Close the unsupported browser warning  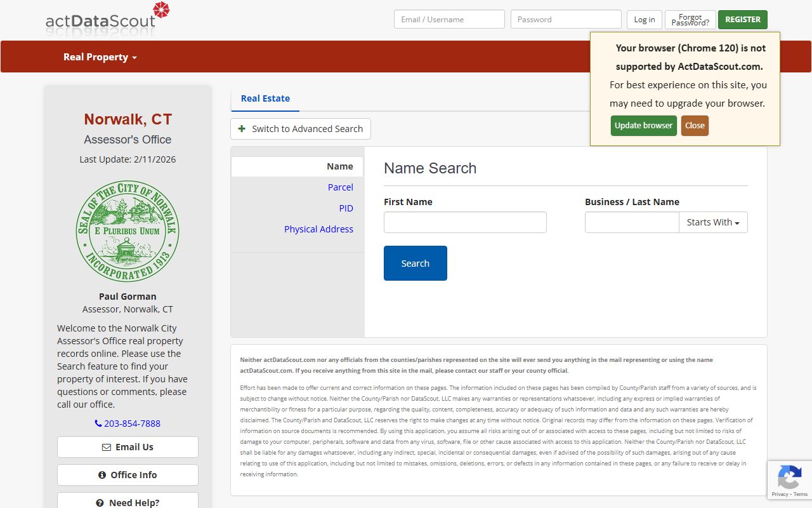695,126
